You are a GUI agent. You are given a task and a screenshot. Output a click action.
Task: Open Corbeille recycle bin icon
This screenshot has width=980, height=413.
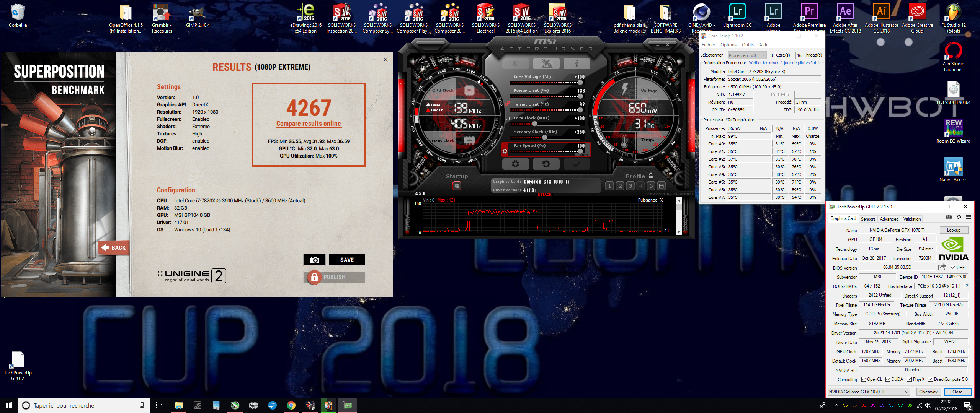pos(18,16)
